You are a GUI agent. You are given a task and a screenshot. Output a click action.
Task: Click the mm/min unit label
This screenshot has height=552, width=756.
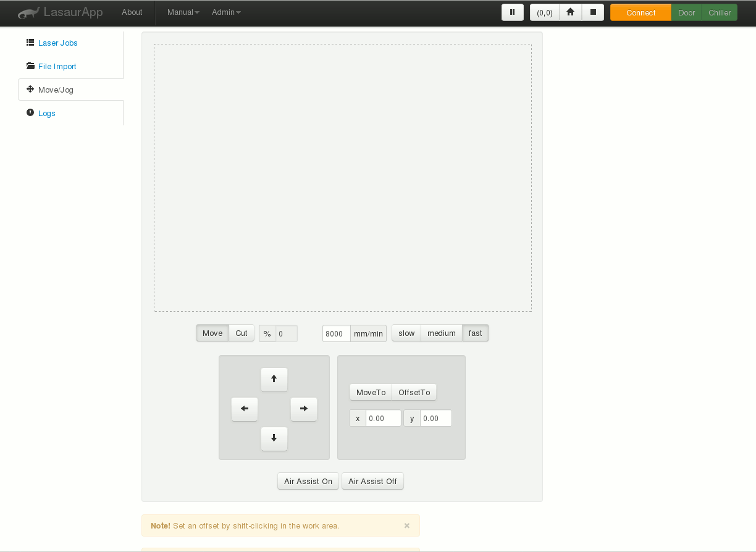(369, 333)
